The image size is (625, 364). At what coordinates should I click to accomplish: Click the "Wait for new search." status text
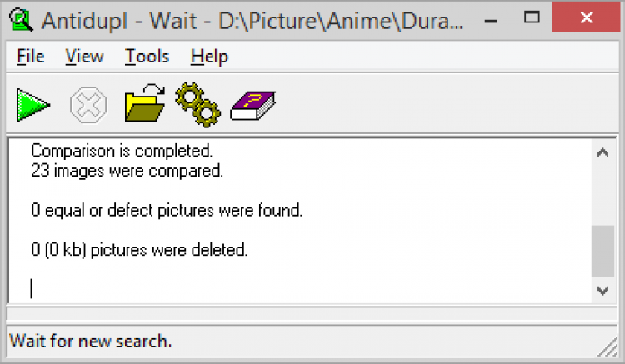click(x=90, y=341)
